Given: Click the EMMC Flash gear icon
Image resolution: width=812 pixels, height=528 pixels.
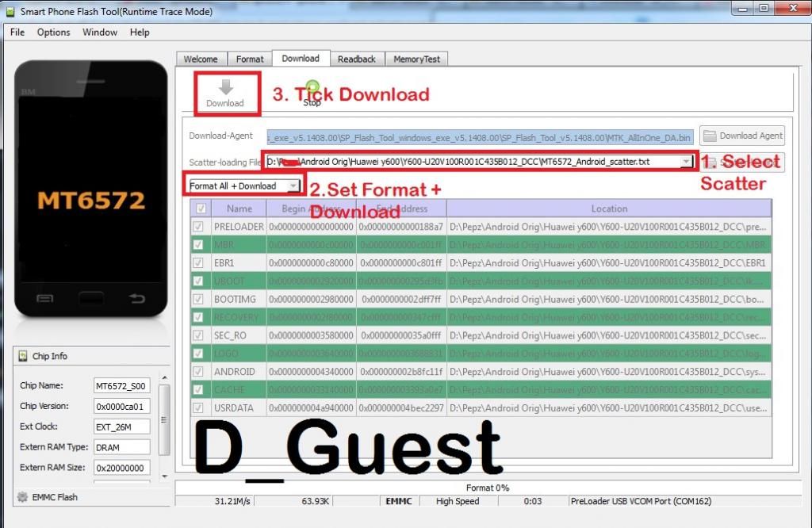Looking at the screenshot, I should click(22, 497).
